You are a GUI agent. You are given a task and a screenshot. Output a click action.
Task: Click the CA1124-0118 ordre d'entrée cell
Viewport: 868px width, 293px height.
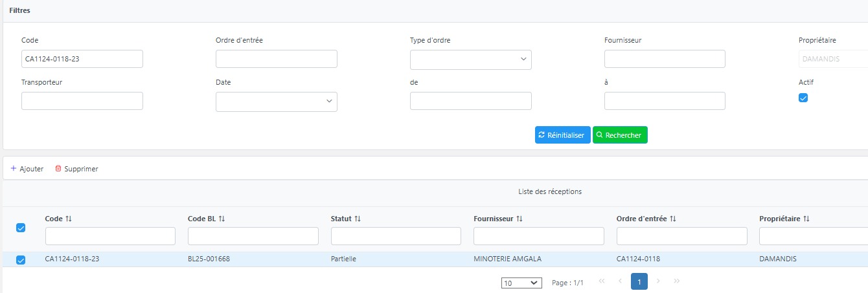[x=638, y=259]
